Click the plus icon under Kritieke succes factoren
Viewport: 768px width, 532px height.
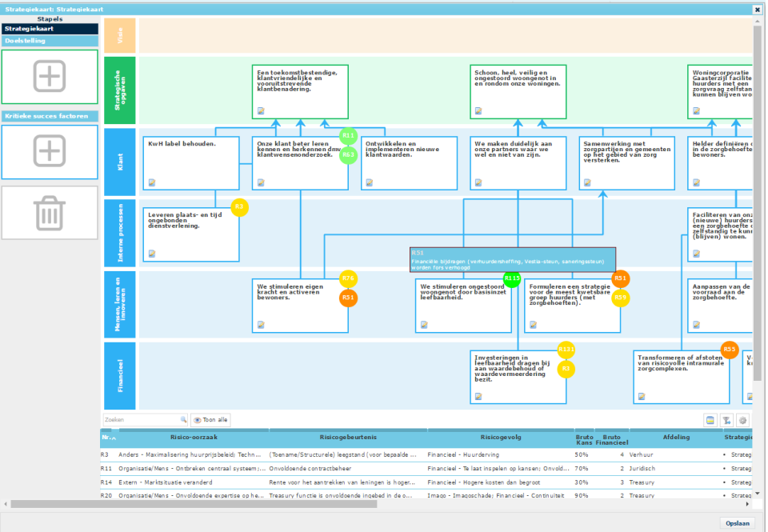(49, 152)
